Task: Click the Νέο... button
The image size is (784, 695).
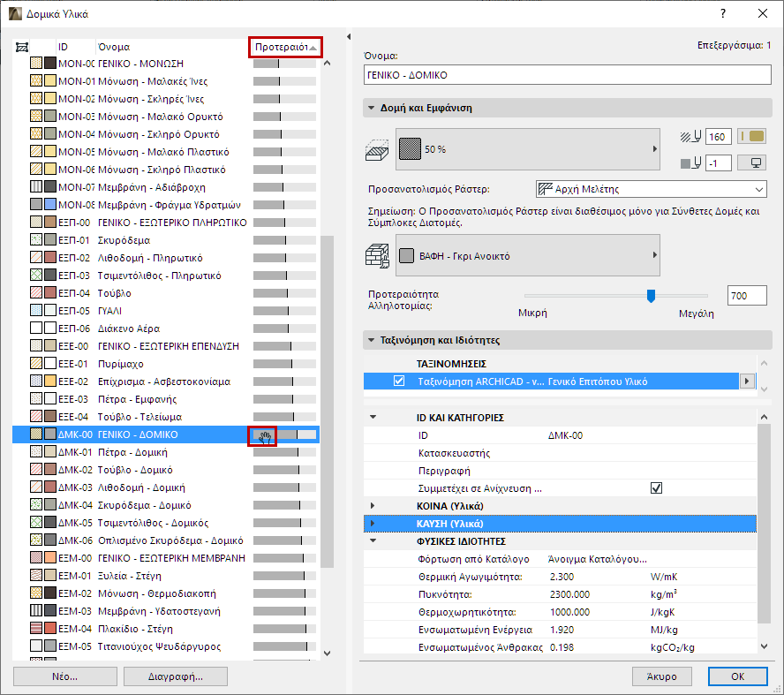Action: click(65, 676)
